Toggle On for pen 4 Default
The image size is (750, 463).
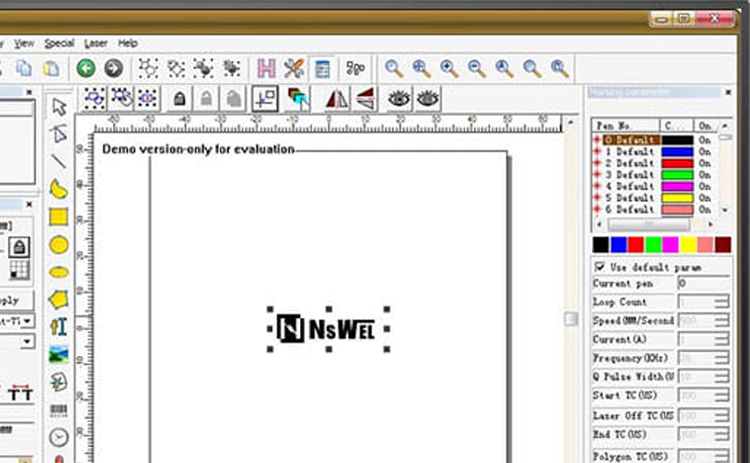pos(705,186)
